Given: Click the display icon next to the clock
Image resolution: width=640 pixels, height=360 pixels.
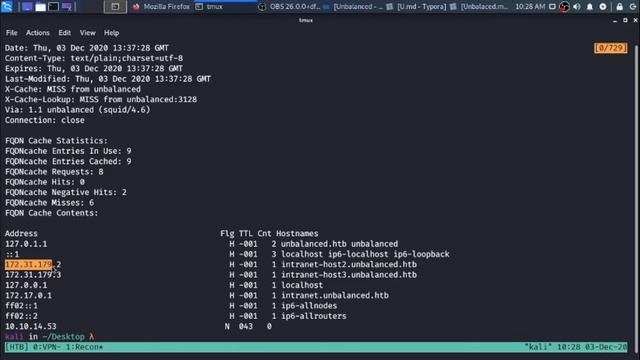Looking at the screenshot, I should coord(552,7).
